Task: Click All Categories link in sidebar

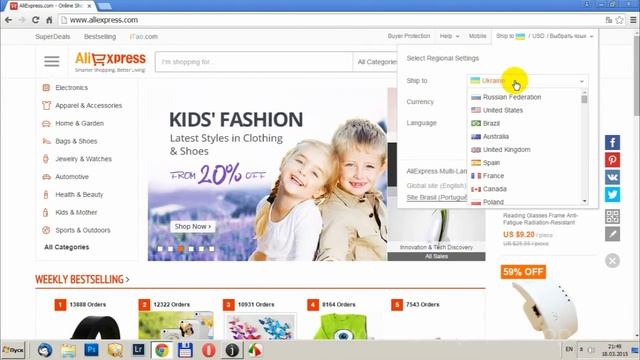Action: (x=67, y=247)
